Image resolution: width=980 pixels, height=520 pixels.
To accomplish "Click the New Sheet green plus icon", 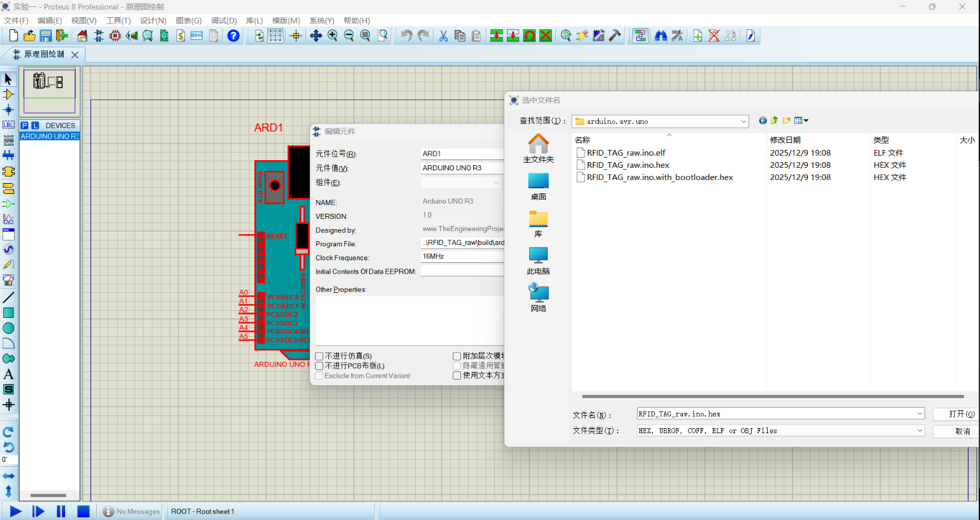I will (698, 36).
